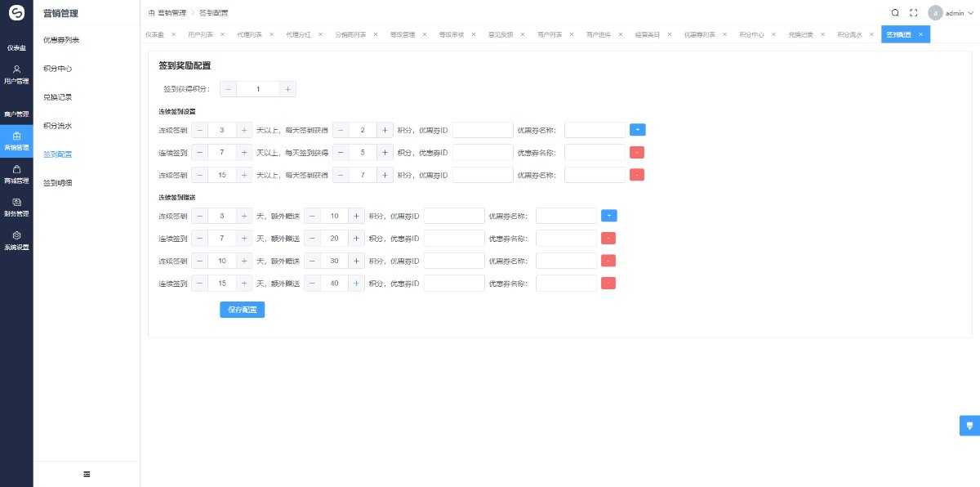Switch to the 意见反馈 tab
980x487 pixels.
pos(501,35)
